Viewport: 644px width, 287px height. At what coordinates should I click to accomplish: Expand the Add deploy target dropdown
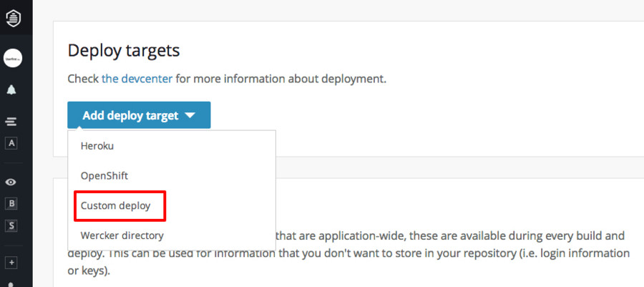[139, 115]
